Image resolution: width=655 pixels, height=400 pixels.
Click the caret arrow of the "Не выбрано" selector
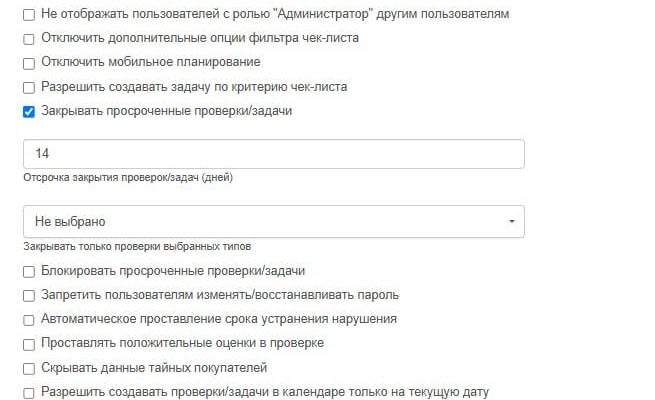coord(512,221)
